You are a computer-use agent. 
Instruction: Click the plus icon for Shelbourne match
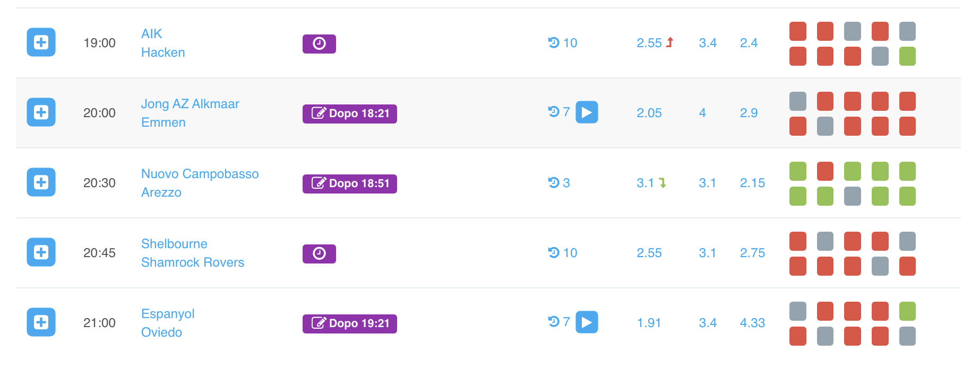[x=41, y=252]
